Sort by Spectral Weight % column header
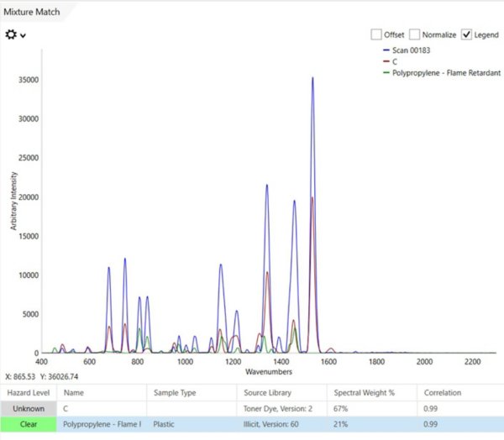The height and width of the screenshot is (440, 504). pos(371,393)
